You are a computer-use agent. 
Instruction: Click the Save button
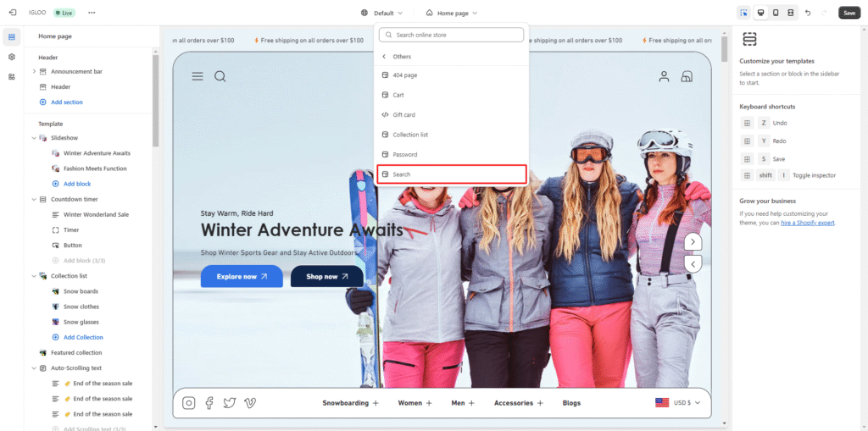pos(849,13)
